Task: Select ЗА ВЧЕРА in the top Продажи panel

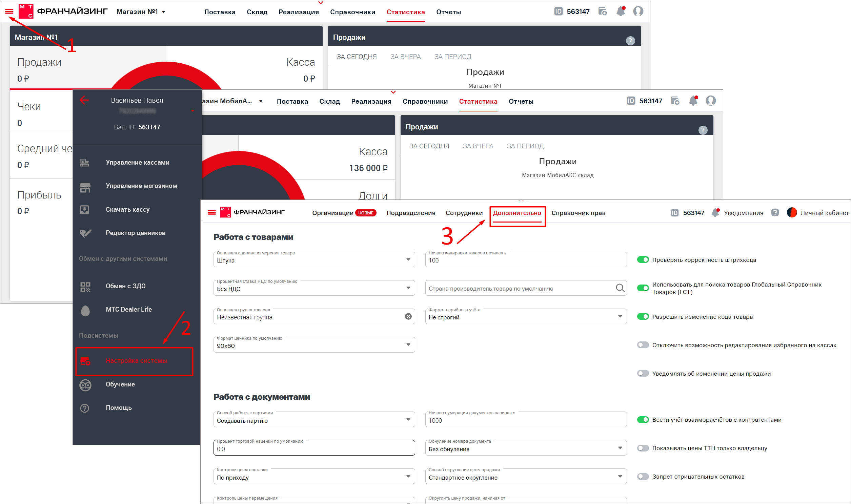Action: pos(405,57)
